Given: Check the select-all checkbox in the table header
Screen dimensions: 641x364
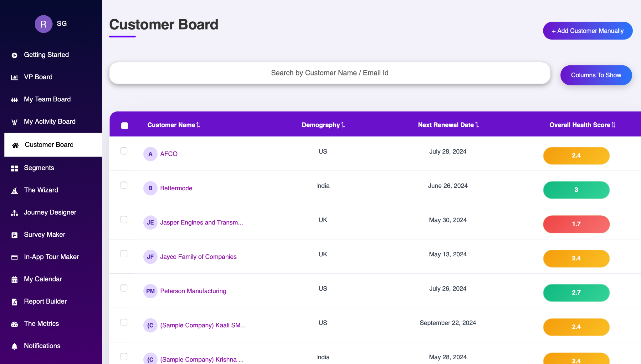Looking at the screenshot, I should click(x=125, y=126).
